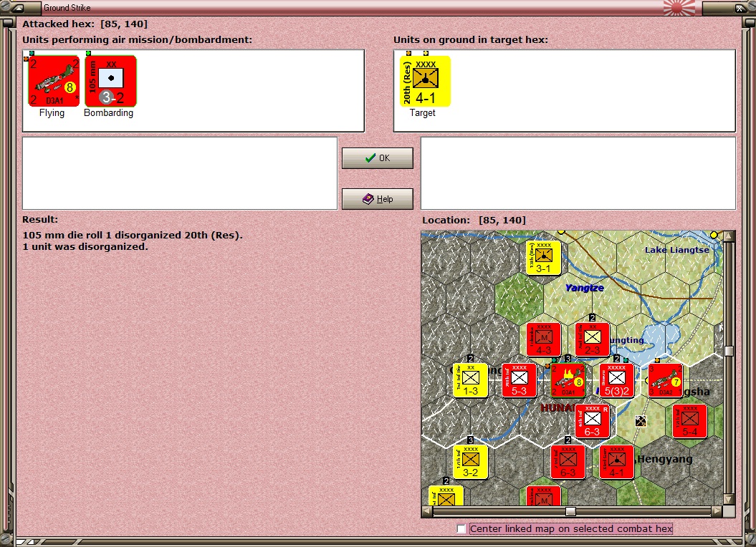This screenshot has height=547, width=756.
Task: Click the red 4-1 garrison near Hengyang
Action: pyautogui.click(x=617, y=463)
